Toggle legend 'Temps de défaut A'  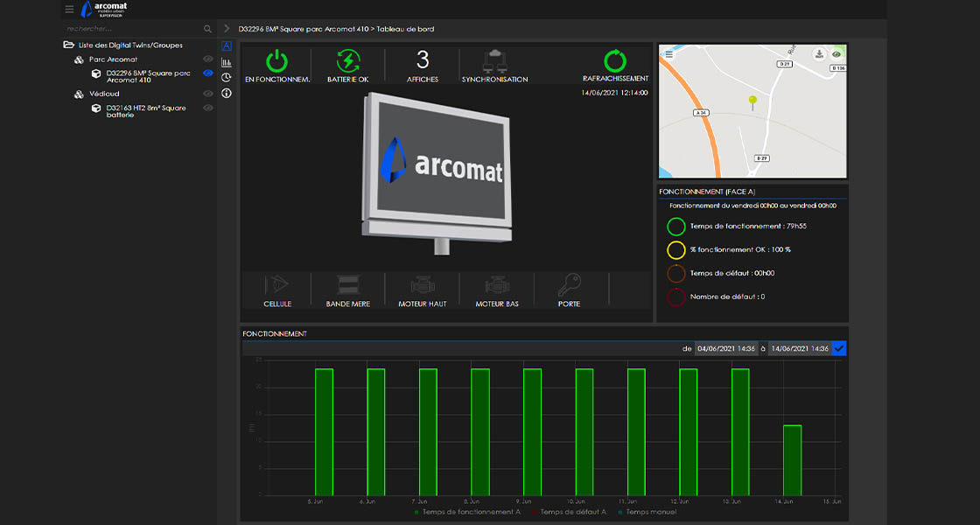(x=570, y=512)
